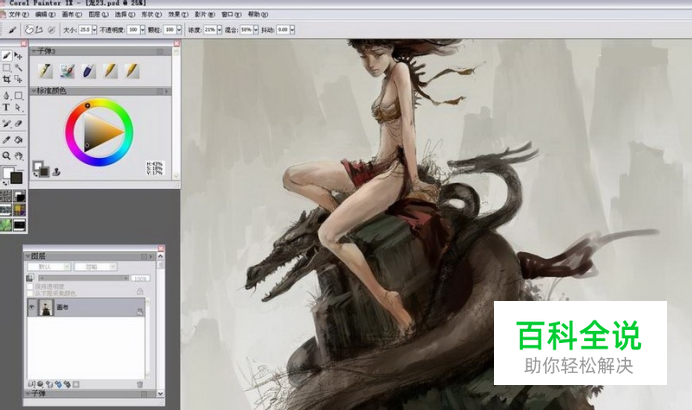The image size is (692, 410).
Task: Open the brush look selector in the toolbox
Action: point(19,225)
